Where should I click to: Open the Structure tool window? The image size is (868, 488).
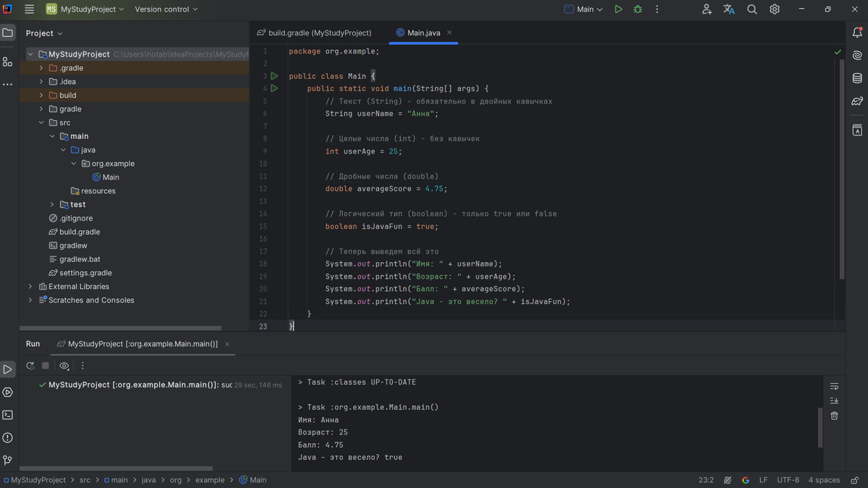(7, 62)
